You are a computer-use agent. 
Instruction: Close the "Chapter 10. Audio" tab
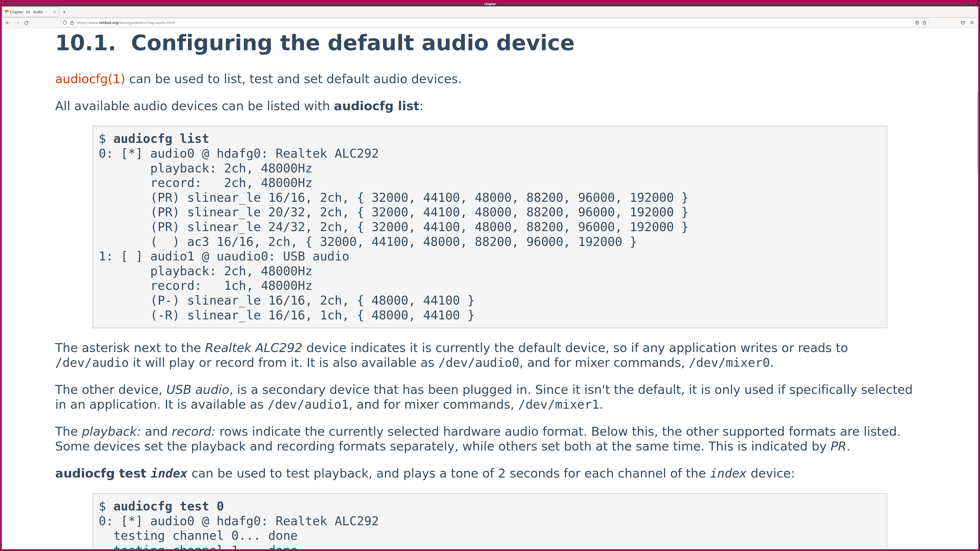pyautogui.click(x=54, y=12)
